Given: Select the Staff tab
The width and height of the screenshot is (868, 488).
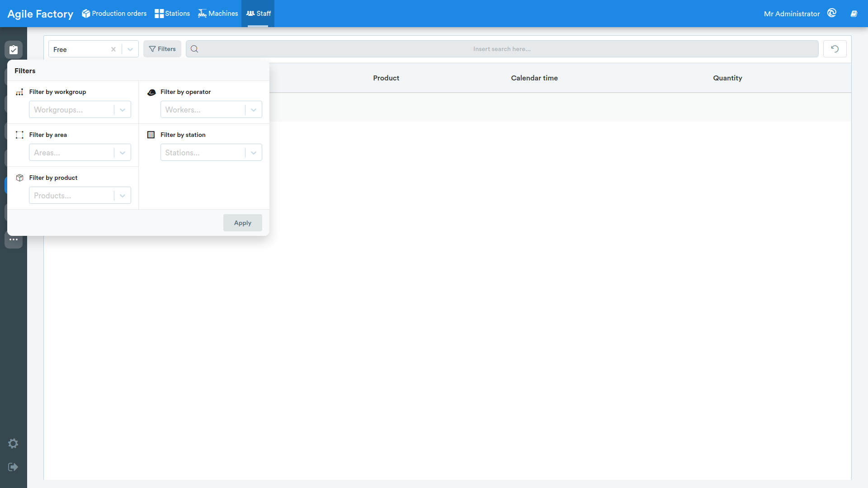Looking at the screenshot, I should point(258,14).
